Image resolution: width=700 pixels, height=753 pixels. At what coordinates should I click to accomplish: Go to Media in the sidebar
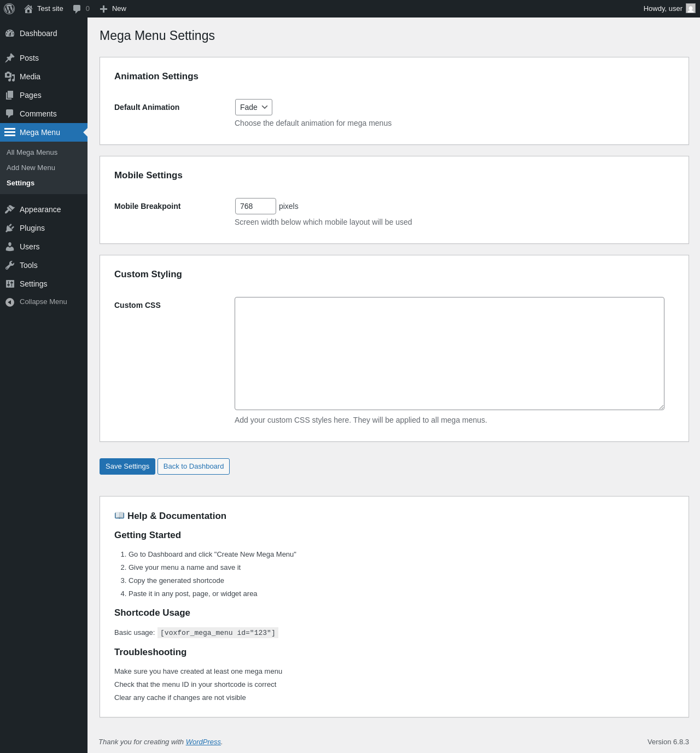tap(44, 77)
